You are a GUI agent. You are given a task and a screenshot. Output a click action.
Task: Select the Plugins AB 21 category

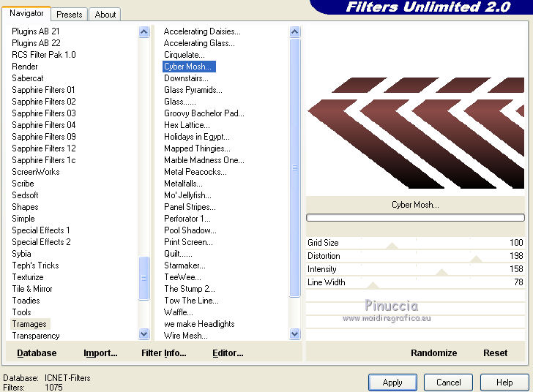pyautogui.click(x=36, y=31)
